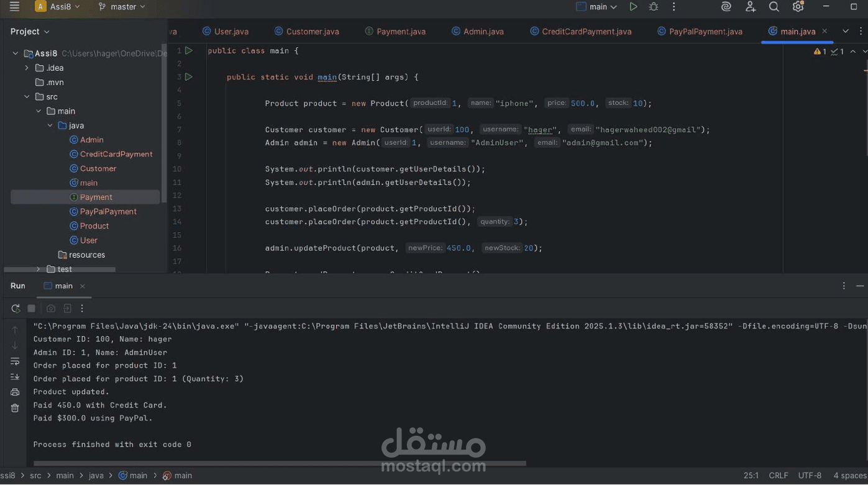Switch to User.java tab
Viewport: 868px width, 485px height.
click(x=226, y=31)
